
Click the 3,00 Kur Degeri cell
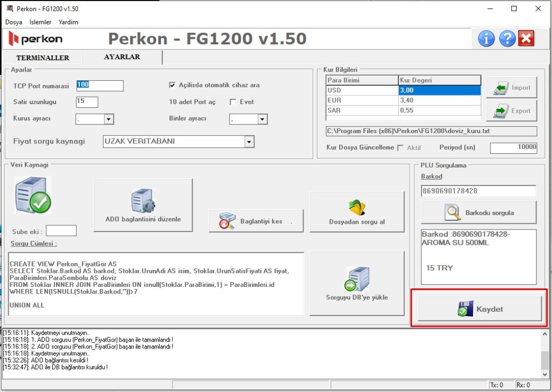pyautogui.click(x=440, y=90)
